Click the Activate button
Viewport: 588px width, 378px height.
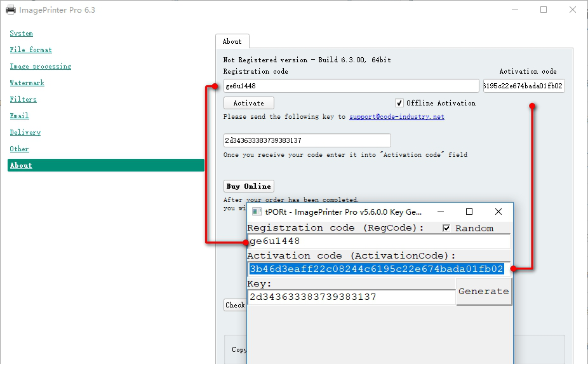[249, 103]
